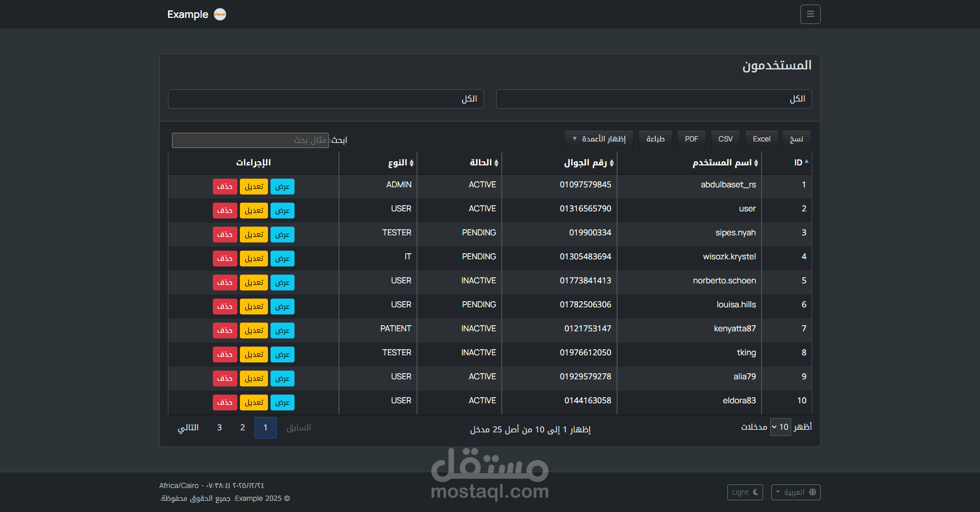Delete sipes.nyah with حذف button
The height and width of the screenshot is (512, 980).
[x=225, y=235]
